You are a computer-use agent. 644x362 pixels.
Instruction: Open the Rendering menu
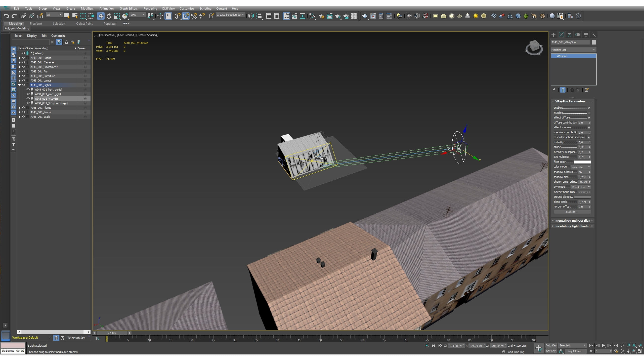click(150, 9)
